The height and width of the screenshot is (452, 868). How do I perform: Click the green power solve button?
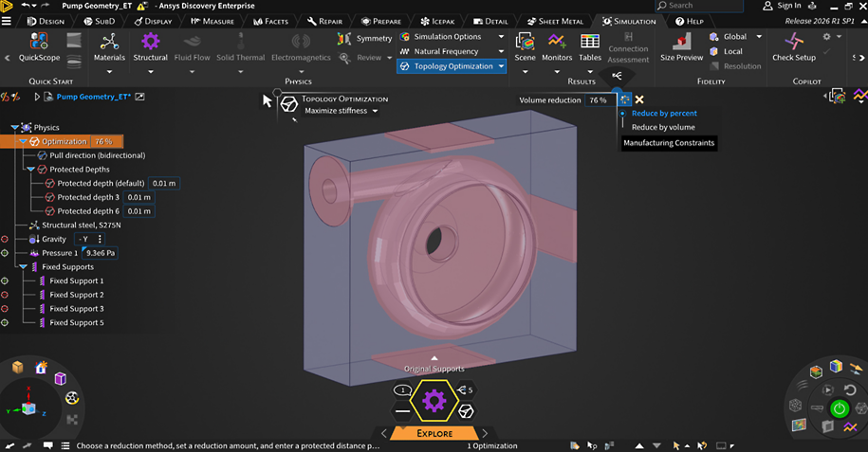840,408
